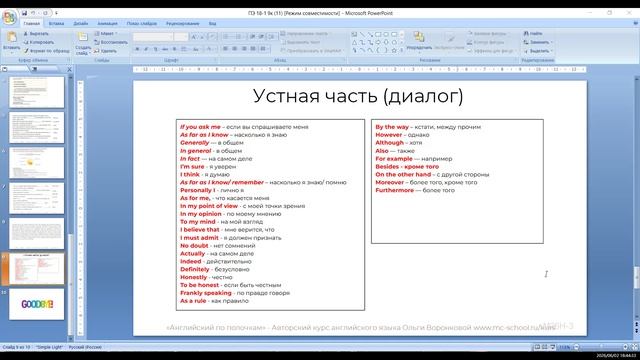Click the Arrange (Упорядочить) icon
The height and width of the screenshot is (360, 640).
pyautogui.click(x=419, y=37)
